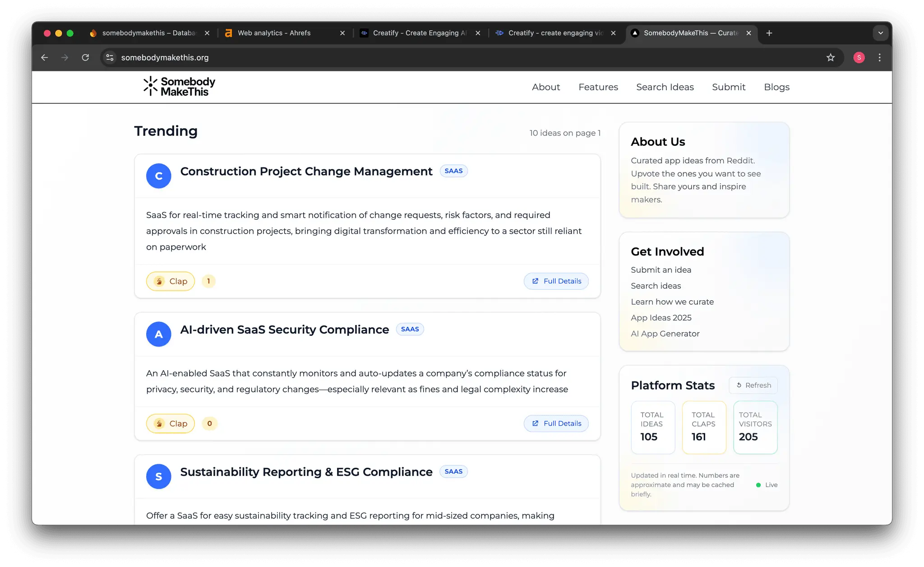Go back using the back arrow
The width and height of the screenshot is (924, 567).
point(44,57)
